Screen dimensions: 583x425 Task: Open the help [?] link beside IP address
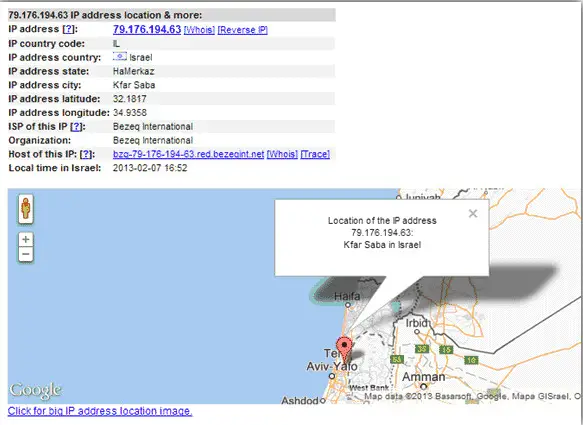click(68, 29)
